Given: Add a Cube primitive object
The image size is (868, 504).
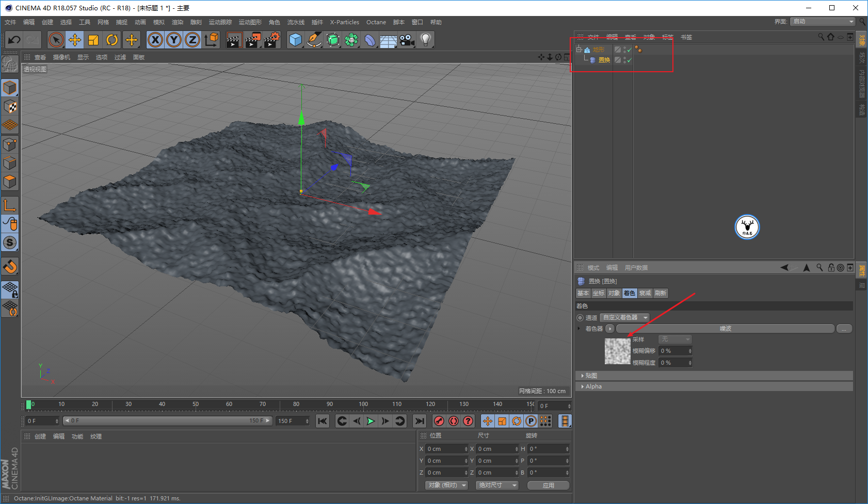Looking at the screenshot, I should 296,40.
